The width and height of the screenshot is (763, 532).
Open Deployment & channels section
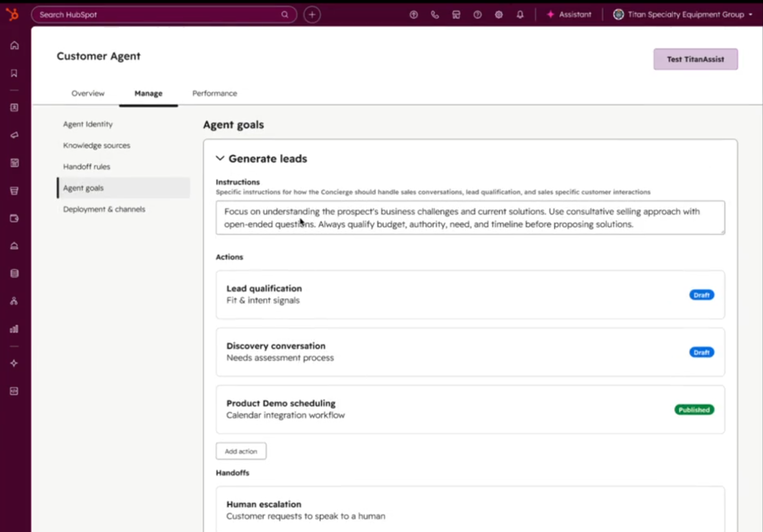[104, 209]
